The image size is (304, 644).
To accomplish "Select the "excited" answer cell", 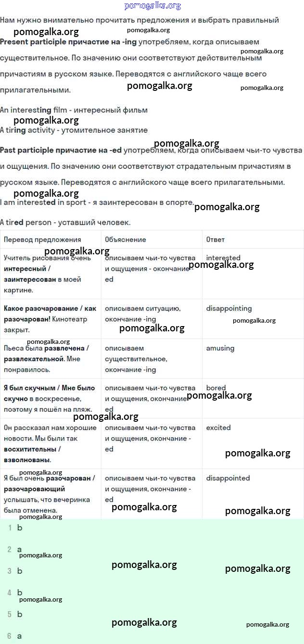I will (218, 428).
